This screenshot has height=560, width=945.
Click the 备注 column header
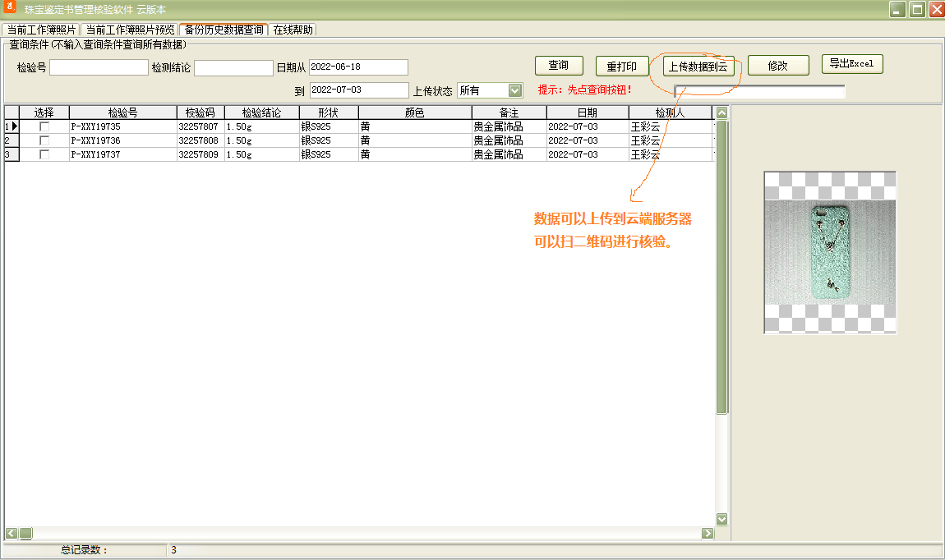[509, 112]
